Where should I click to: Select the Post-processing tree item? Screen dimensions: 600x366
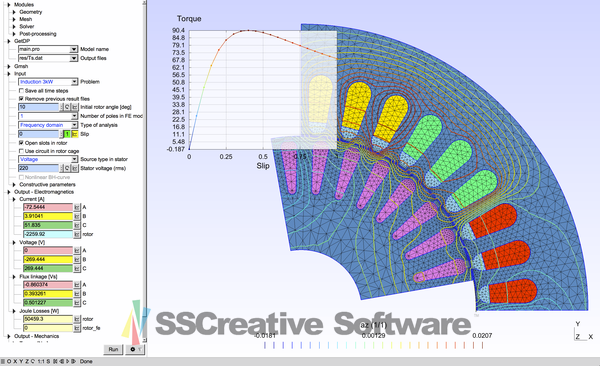pyautogui.click(x=38, y=34)
